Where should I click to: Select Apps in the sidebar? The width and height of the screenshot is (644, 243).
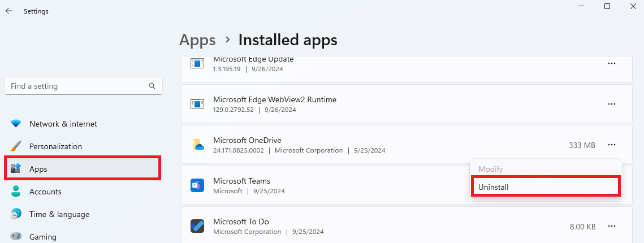pos(83,168)
